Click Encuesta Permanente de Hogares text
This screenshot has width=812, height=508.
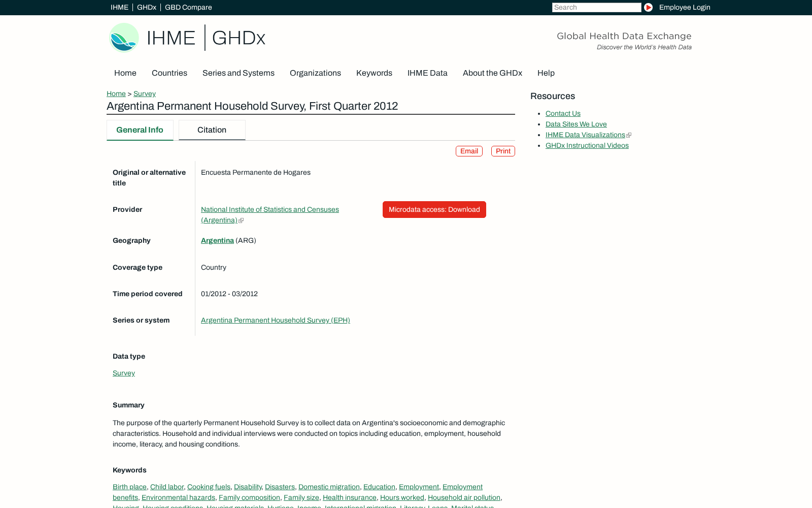click(256, 172)
